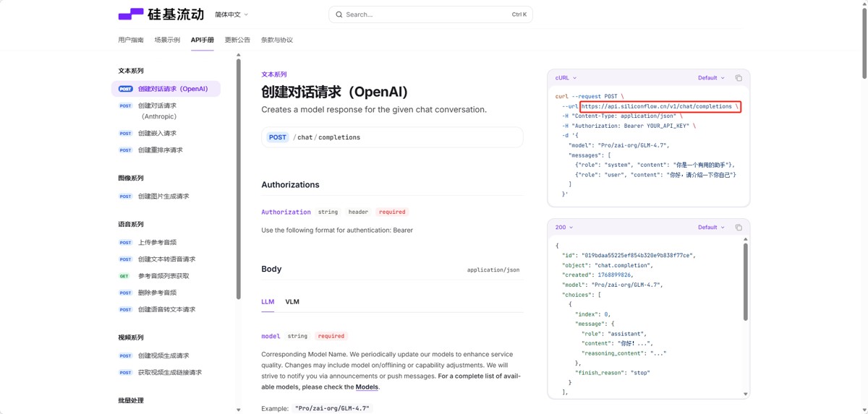Click the Authorization parameter name
The image size is (868, 414).
click(286, 212)
